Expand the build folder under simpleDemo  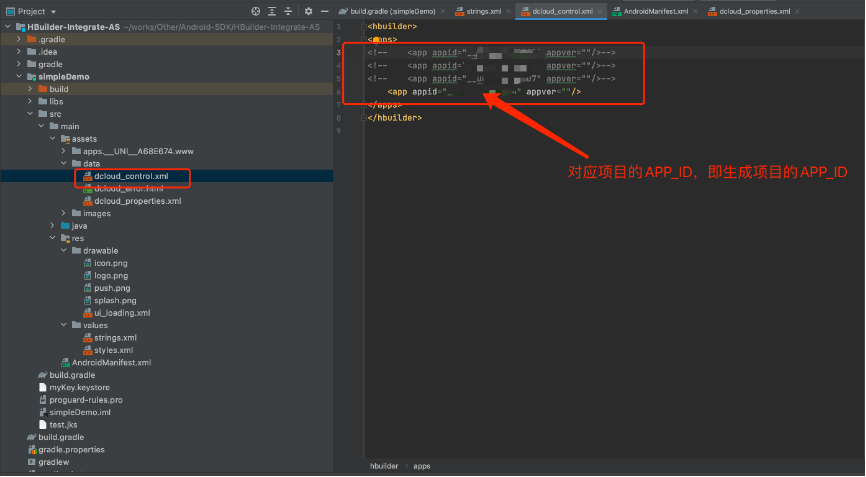coord(30,89)
